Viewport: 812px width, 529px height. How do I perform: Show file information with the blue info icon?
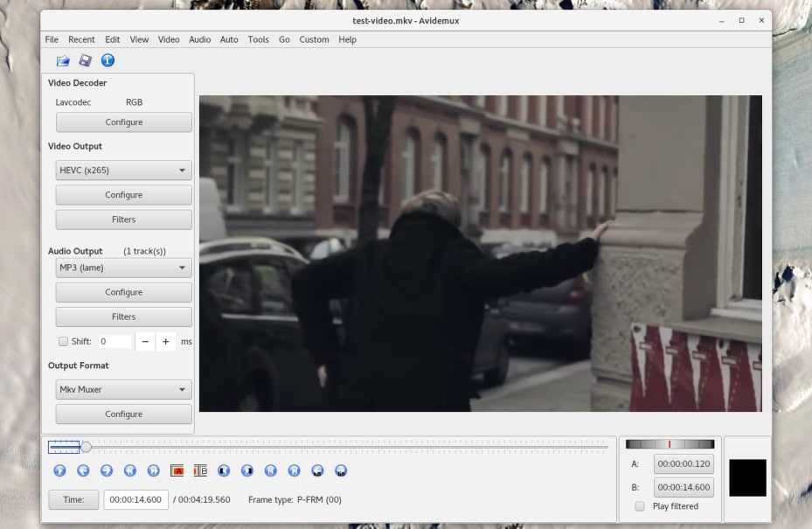pos(108,60)
